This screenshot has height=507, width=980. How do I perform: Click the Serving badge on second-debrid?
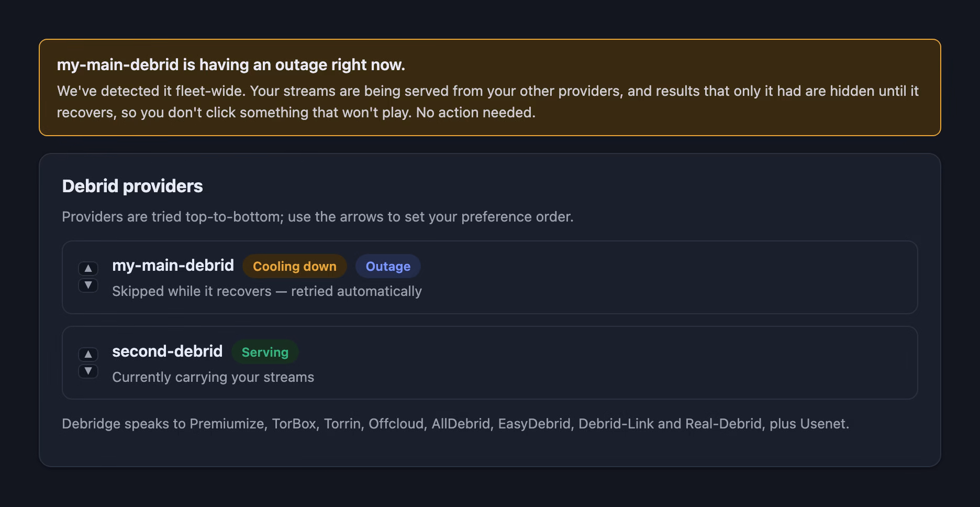[x=265, y=352]
